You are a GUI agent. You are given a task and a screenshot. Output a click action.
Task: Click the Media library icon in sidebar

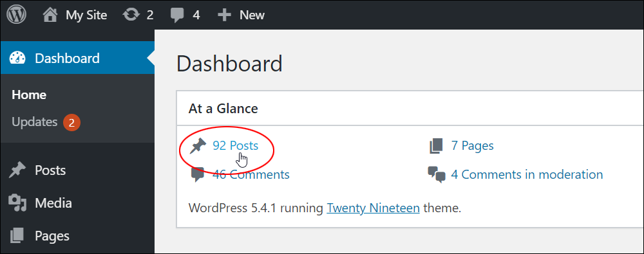pos(17,204)
